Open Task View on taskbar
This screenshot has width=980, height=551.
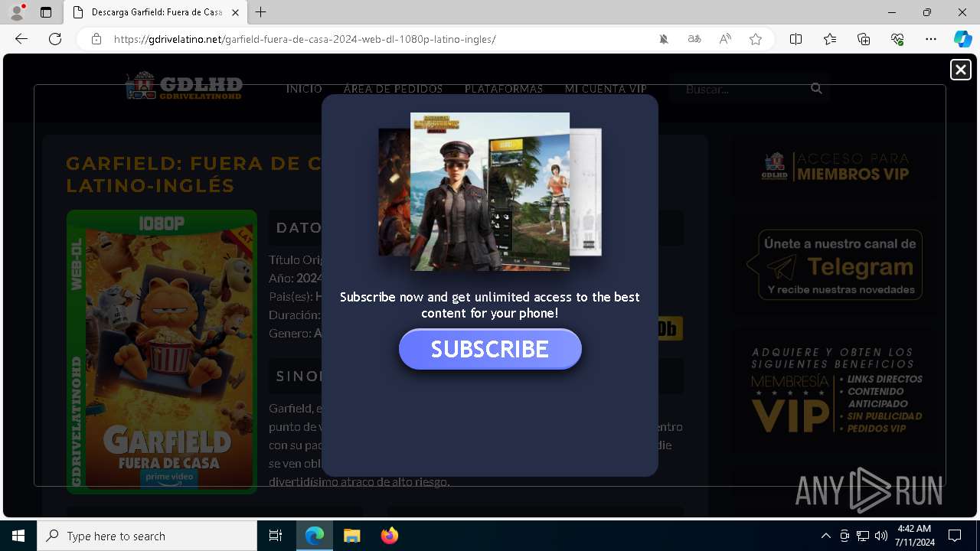pyautogui.click(x=276, y=536)
